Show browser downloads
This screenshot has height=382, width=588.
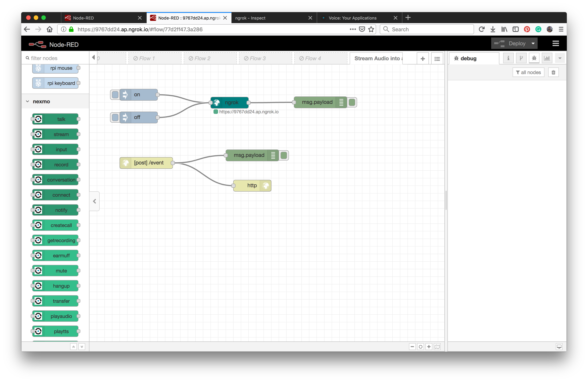[x=493, y=29]
